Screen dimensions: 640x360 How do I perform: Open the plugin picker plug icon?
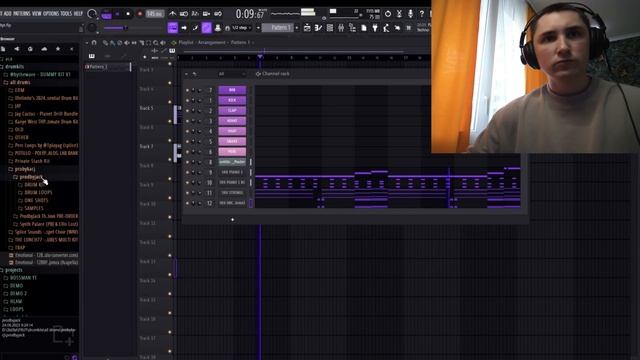click(x=375, y=28)
